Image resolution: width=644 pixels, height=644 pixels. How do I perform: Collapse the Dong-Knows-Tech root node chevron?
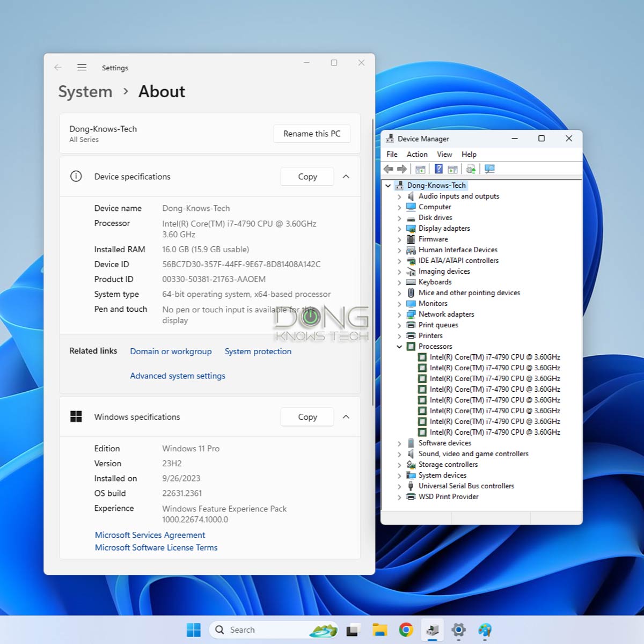pyautogui.click(x=388, y=186)
